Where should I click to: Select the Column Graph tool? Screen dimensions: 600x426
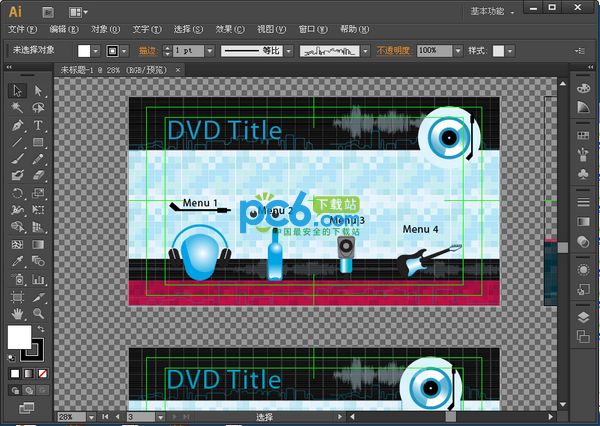tap(38, 279)
